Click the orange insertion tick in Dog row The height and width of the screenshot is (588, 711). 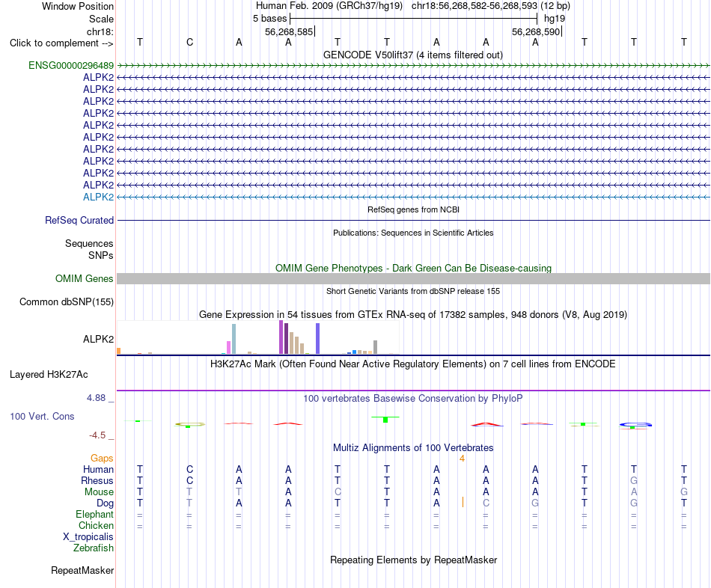tap(463, 502)
